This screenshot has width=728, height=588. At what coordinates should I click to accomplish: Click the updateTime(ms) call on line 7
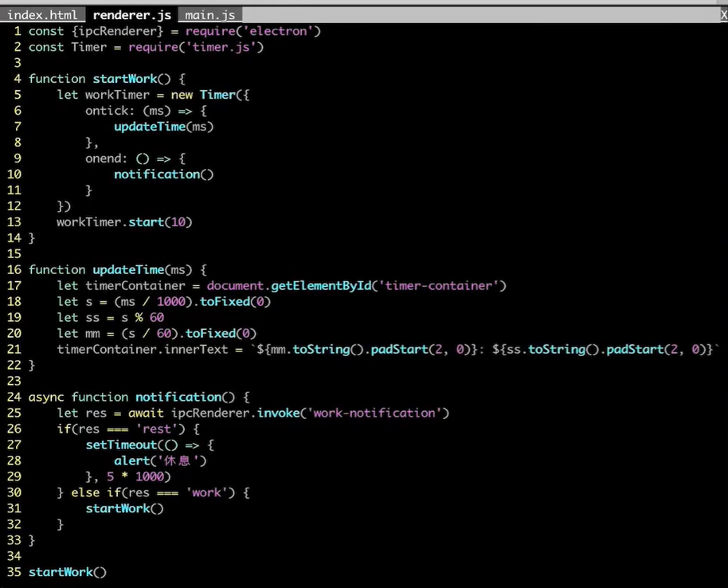tap(163, 127)
